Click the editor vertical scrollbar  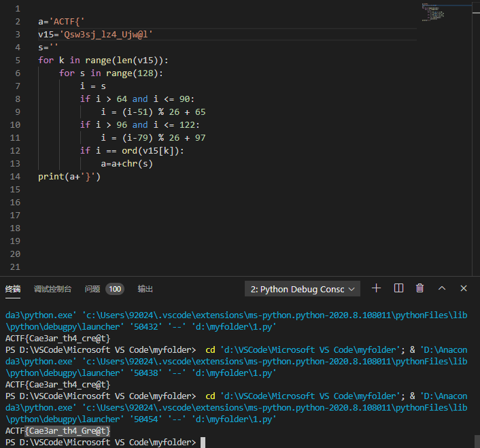pyautogui.click(x=476, y=138)
